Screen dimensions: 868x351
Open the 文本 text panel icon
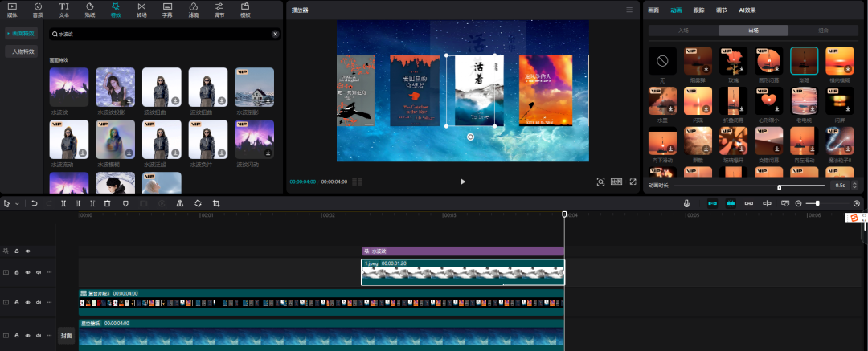[x=64, y=10]
